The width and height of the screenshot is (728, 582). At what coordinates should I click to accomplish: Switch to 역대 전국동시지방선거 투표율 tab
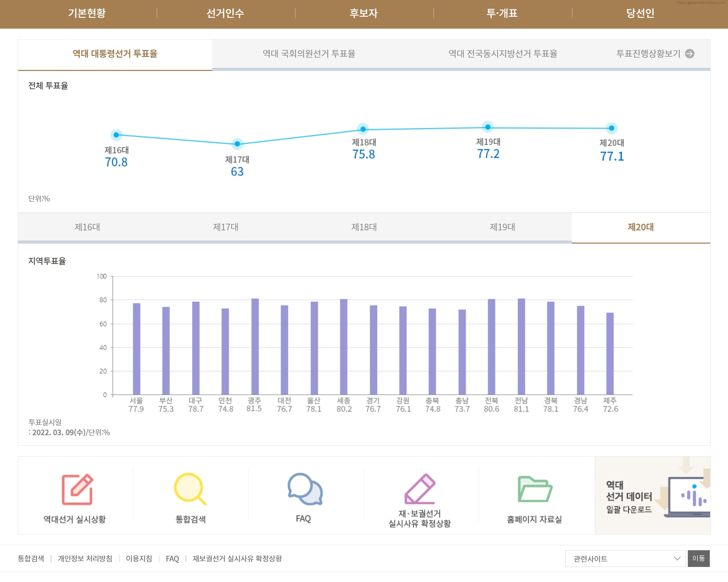coord(503,53)
